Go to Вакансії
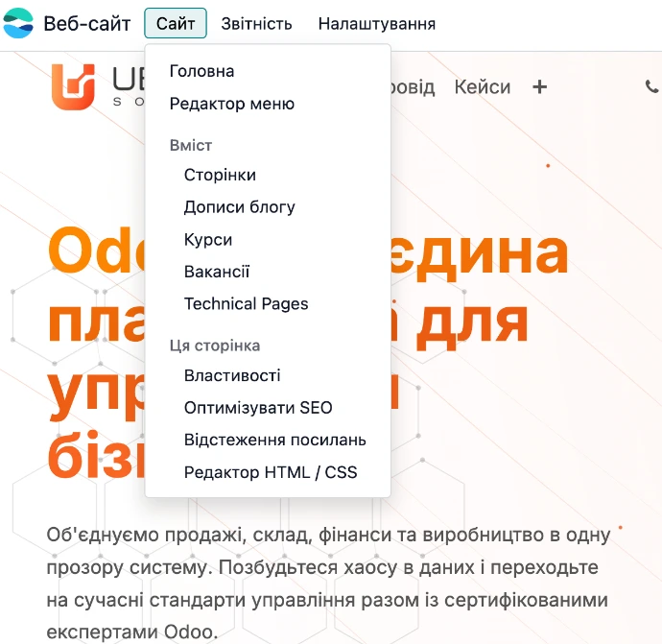The width and height of the screenshot is (662, 644). [268, 272]
